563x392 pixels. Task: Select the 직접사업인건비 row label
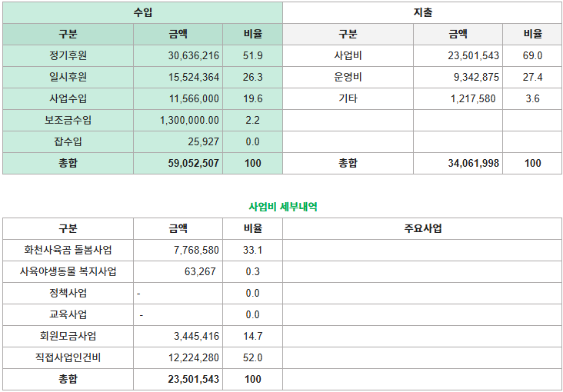pyautogui.click(x=68, y=358)
